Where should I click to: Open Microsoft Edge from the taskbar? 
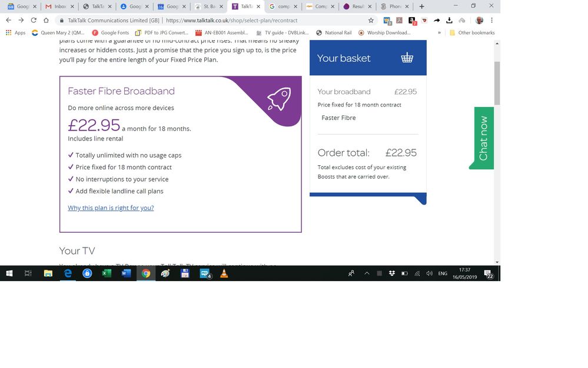pyautogui.click(x=68, y=273)
